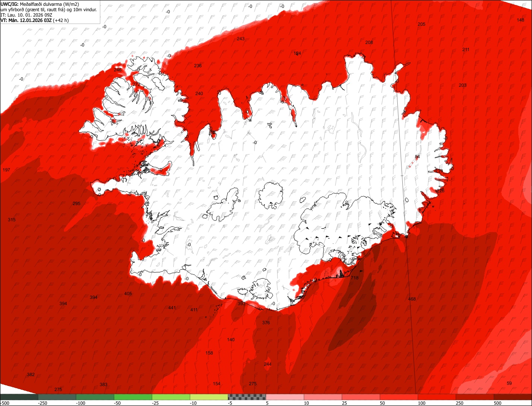Click the map value 148 in the northeast corner
Viewport: 532px width, 406px height.
pyautogui.click(x=520, y=20)
